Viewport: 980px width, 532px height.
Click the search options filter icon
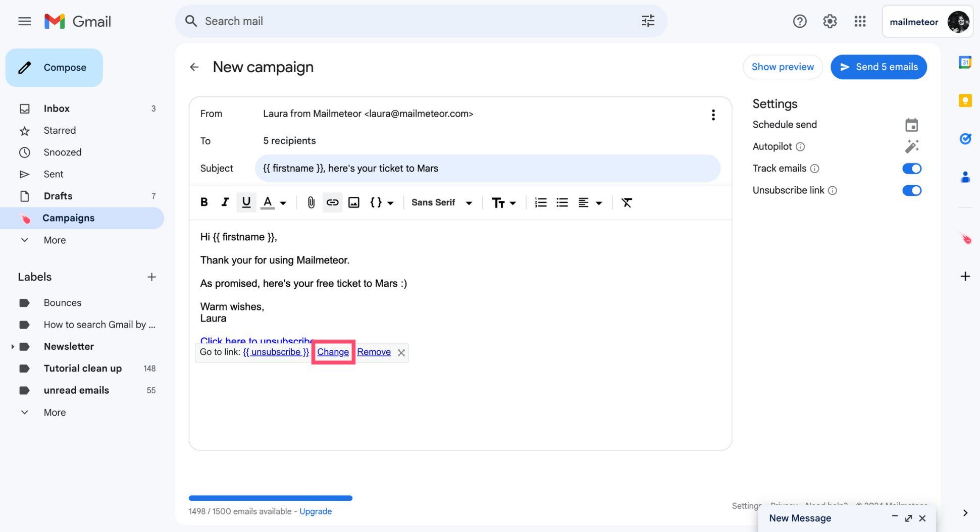tap(648, 21)
